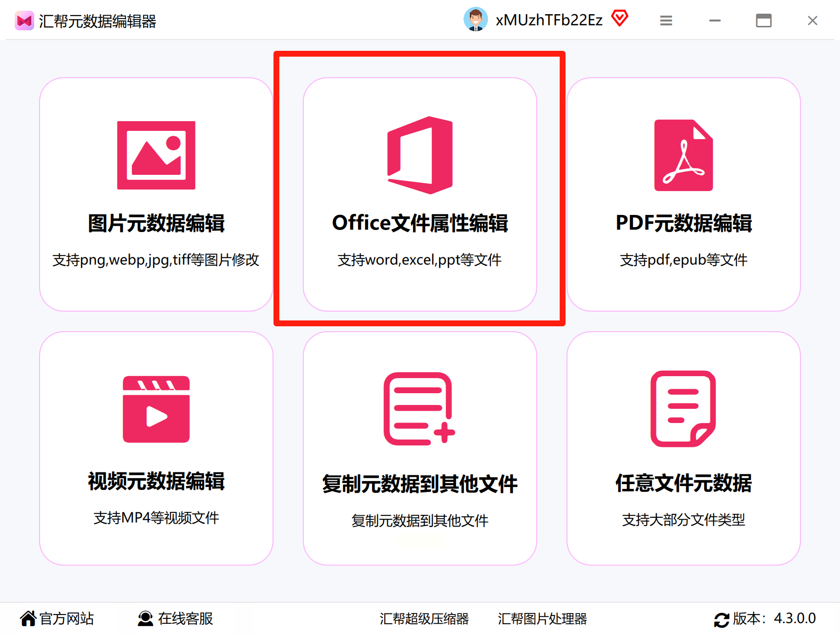
Task: Open the any-file metadata note icon
Action: click(683, 409)
